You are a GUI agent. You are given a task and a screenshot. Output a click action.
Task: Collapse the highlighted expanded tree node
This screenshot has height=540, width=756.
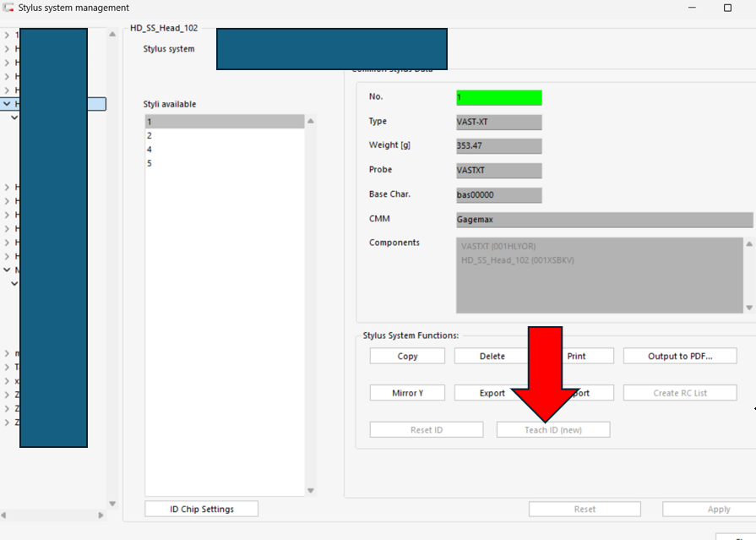pyautogui.click(x=7, y=104)
